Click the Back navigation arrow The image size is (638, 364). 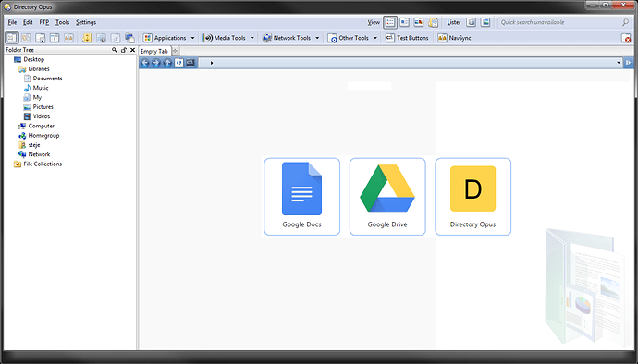pos(144,63)
